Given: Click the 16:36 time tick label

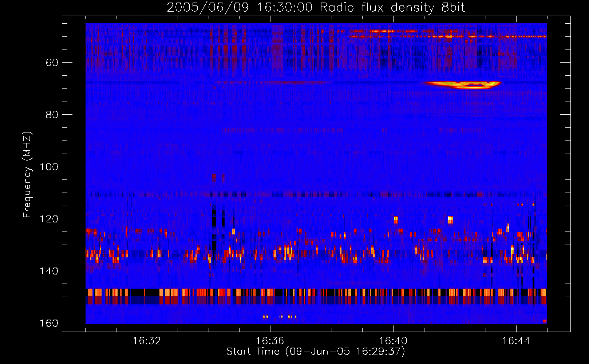Looking at the screenshot, I should (x=270, y=341).
